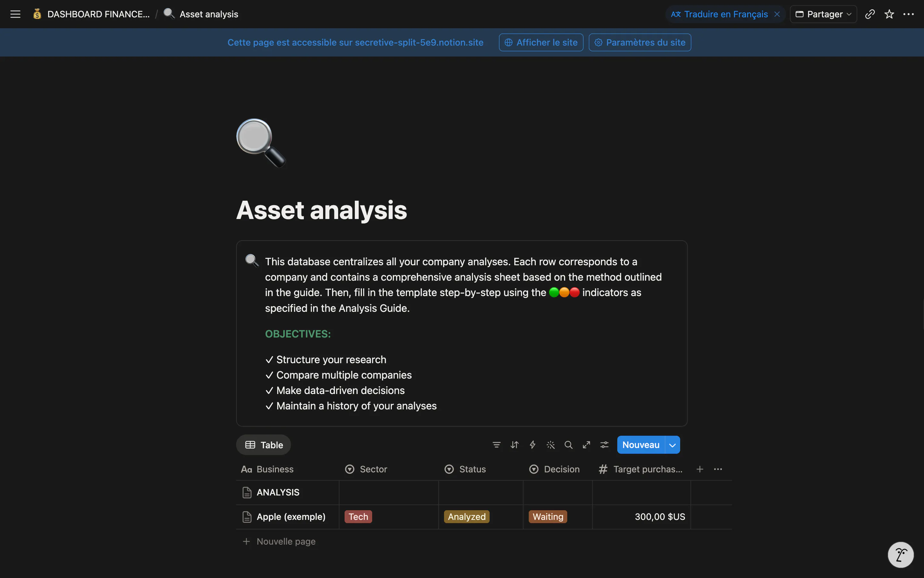The width and height of the screenshot is (924, 578).
Task: Open the page options three-dot menu
Action: tap(908, 14)
